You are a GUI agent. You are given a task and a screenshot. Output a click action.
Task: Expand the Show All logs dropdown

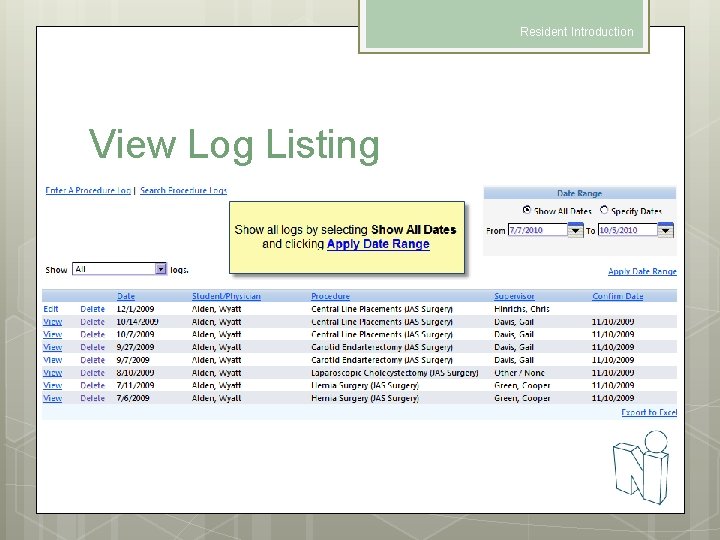click(160, 269)
